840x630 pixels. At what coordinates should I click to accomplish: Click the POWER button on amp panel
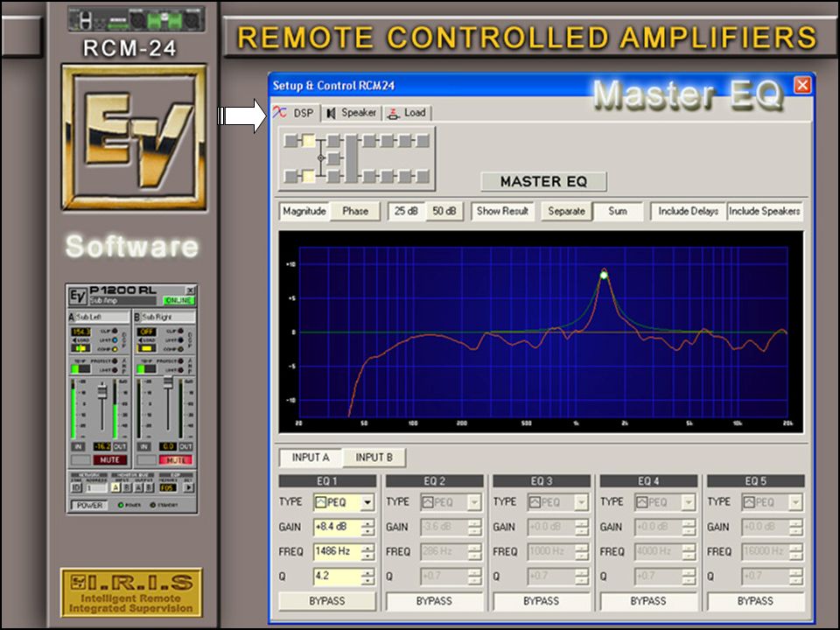pos(89,505)
